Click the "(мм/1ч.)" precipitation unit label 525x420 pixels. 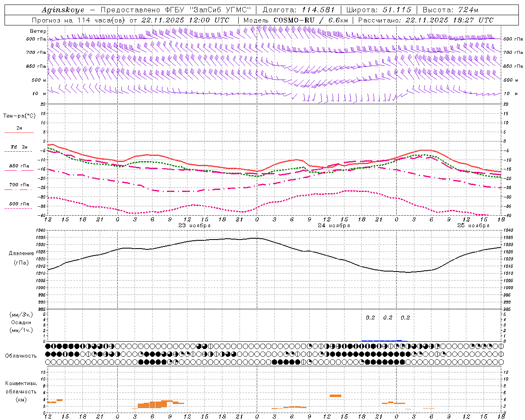pyautogui.click(x=21, y=330)
